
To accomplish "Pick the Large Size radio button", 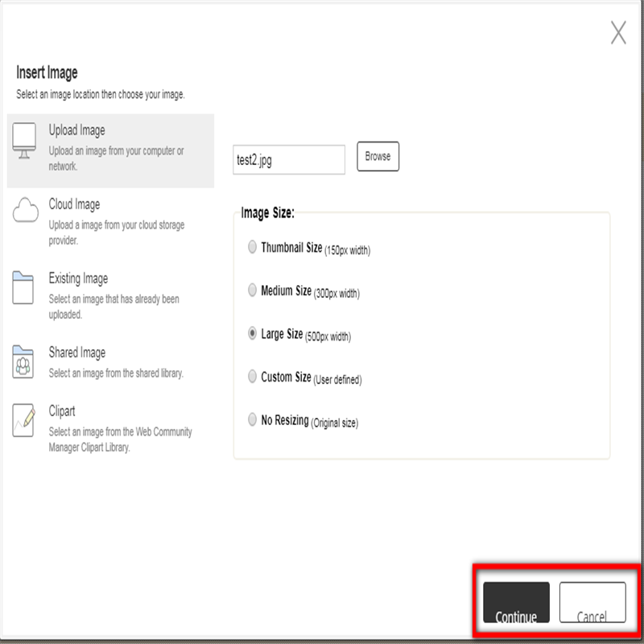I will coord(253,333).
